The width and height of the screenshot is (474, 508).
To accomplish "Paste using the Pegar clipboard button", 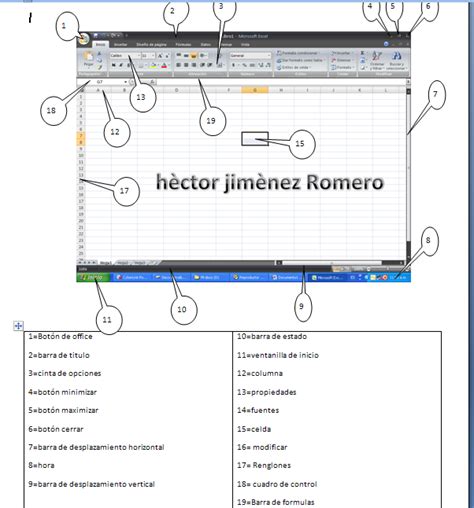I will [88, 59].
